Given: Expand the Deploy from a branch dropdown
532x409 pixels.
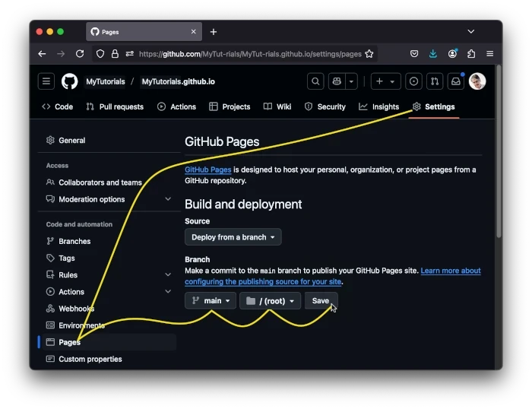Looking at the screenshot, I should click(x=233, y=237).
